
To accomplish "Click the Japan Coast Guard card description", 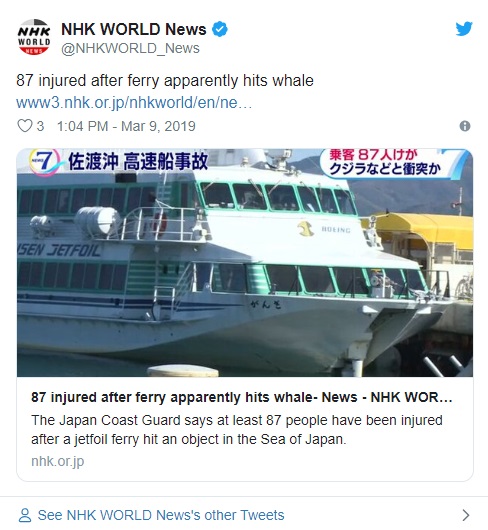I will click(237, 430).
